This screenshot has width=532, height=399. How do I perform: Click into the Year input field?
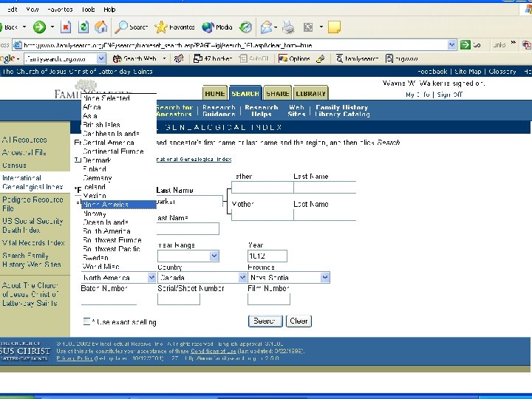point(267,256)
